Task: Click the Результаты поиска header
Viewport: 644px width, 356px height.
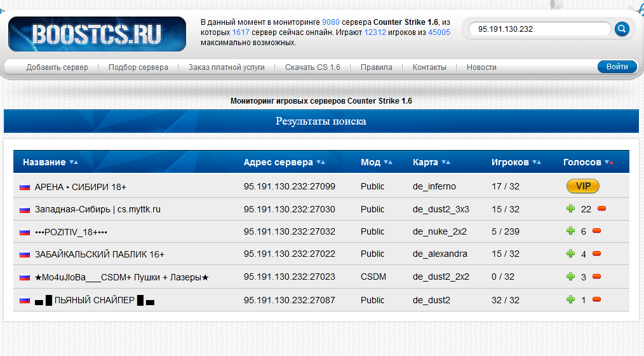Action: (x=321, y=121)
